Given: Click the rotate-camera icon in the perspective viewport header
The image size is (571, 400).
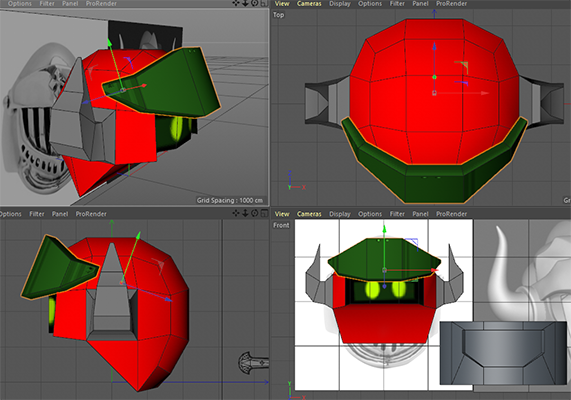Looking at the screenshot, I should pyautogui.click(x=255, y=3).
